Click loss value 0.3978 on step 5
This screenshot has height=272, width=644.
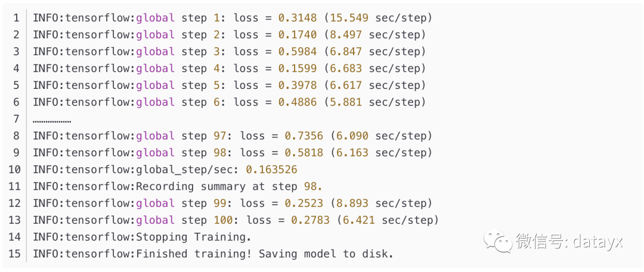pyautogui.click(x=298, y=85)
